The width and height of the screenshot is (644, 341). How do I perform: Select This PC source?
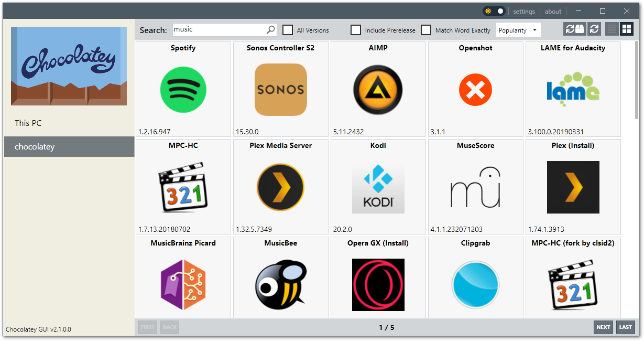click(x=69, y=123)
